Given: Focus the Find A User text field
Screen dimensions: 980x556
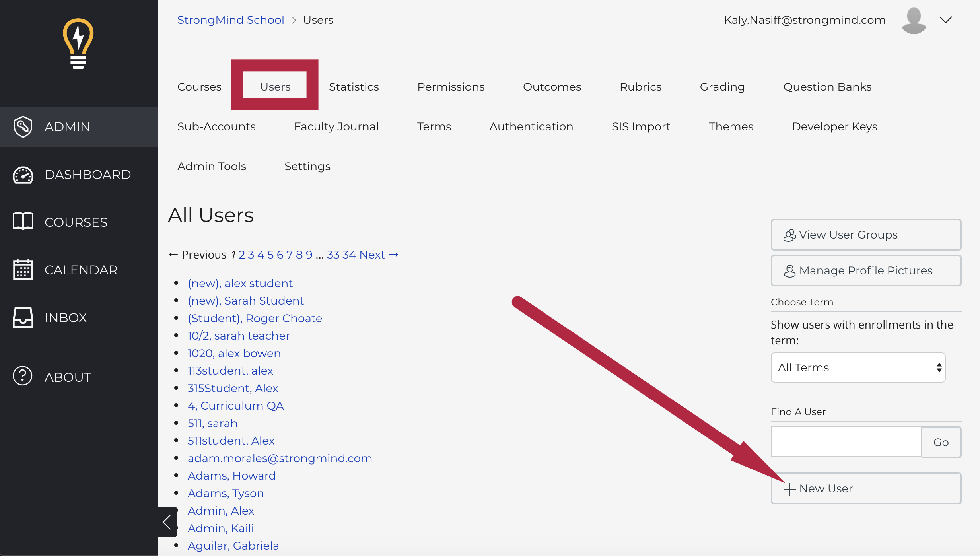Looking at the screenshot, I should [x=846, y=441].
